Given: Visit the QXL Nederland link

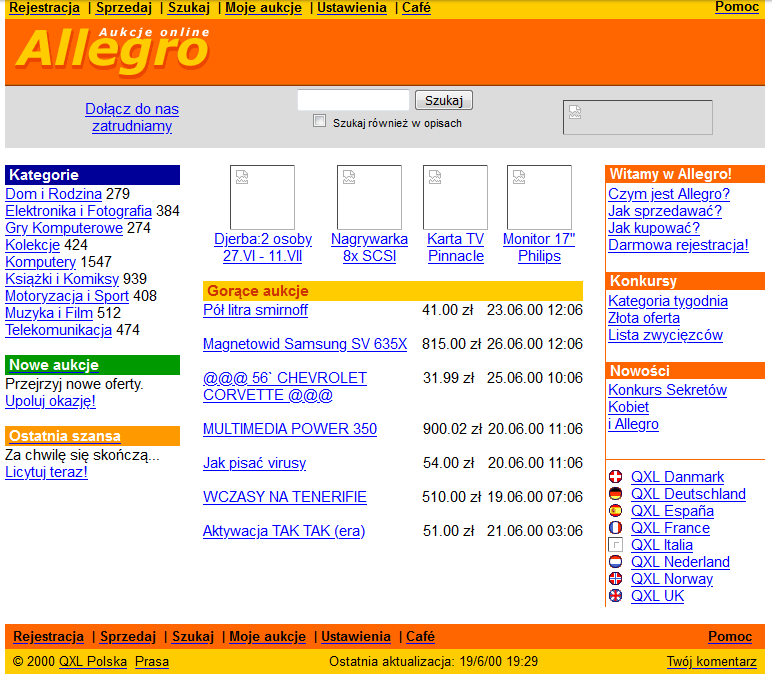Looking at the screenshot, I should tap(680, 562).
